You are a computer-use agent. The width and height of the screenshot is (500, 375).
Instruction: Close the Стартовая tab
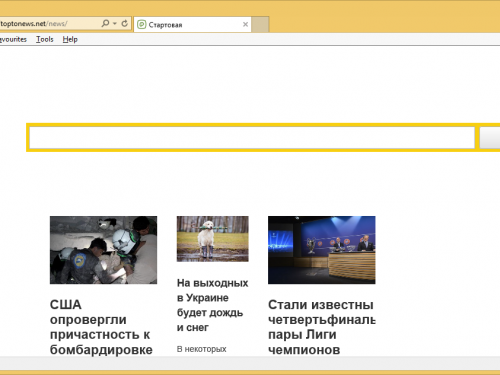point(245,24)
